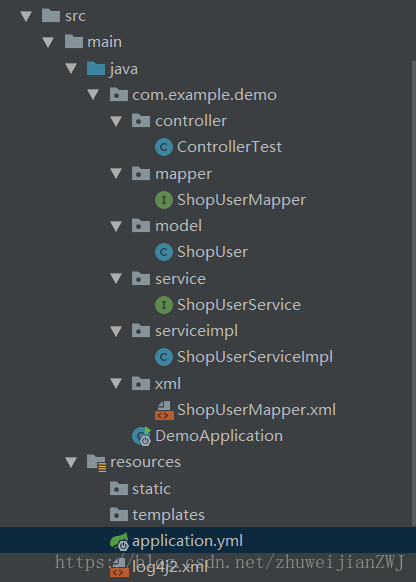
Task: Select the xml package label
Action: coord(168,383)
